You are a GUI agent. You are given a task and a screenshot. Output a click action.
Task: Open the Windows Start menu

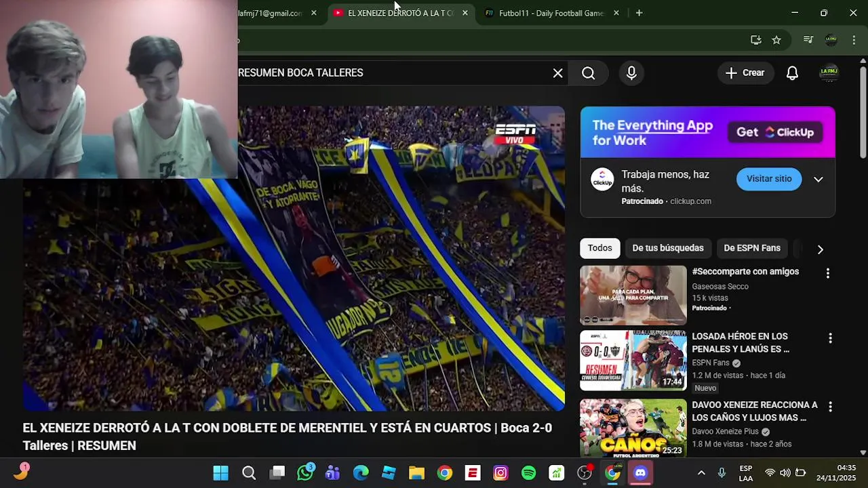[x=221, y=473]
